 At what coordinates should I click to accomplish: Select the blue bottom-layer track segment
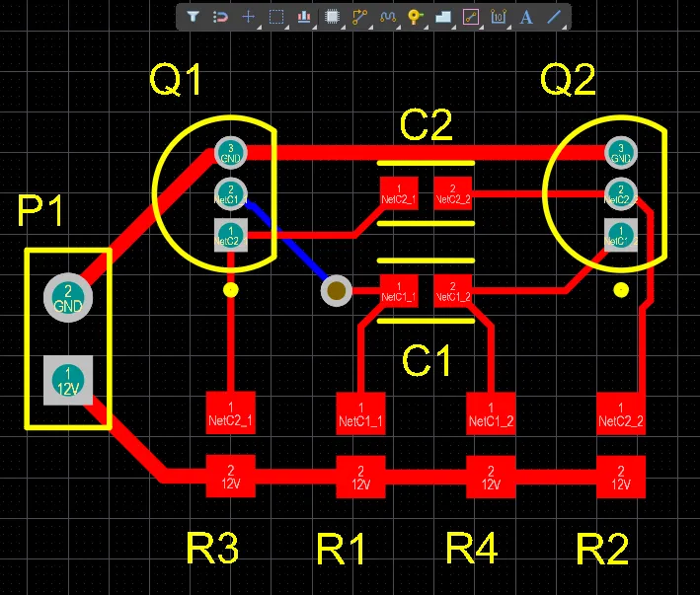286,240
